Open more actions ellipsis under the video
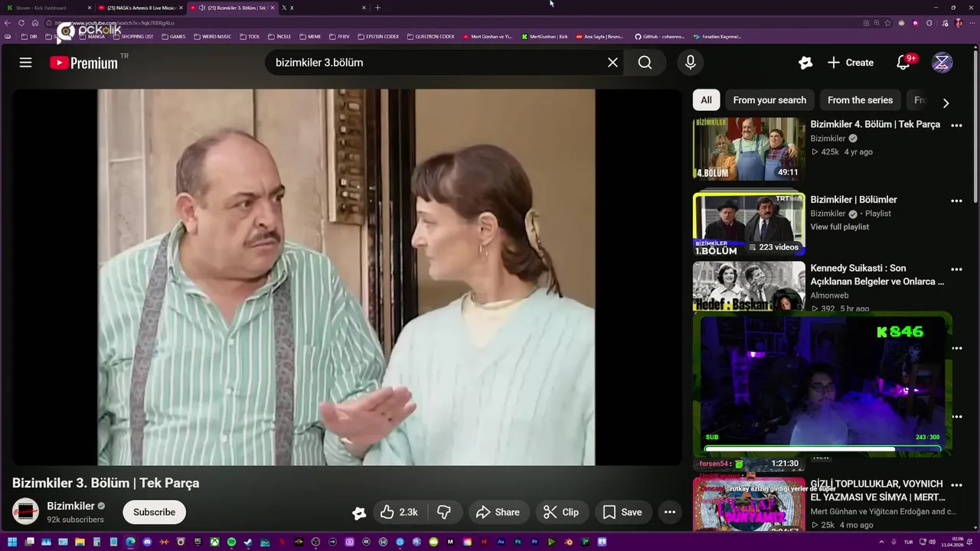The width and height of the screenshot is (980, 551). [670, 512]
